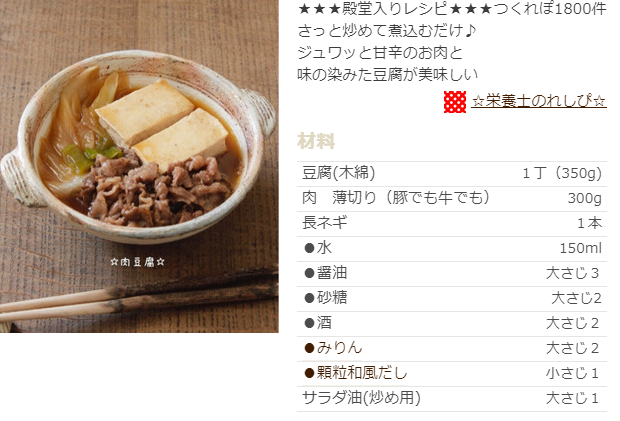Viewport: 620px width, 421px height.
Task: Click the 肉豆腐 recipe photo
Action: tap(139, 166)
